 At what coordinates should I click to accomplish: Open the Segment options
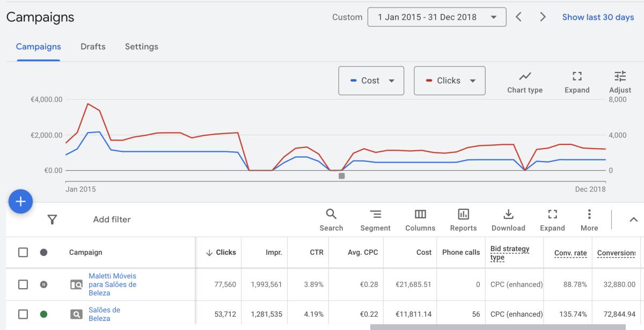tap(375, 220)
